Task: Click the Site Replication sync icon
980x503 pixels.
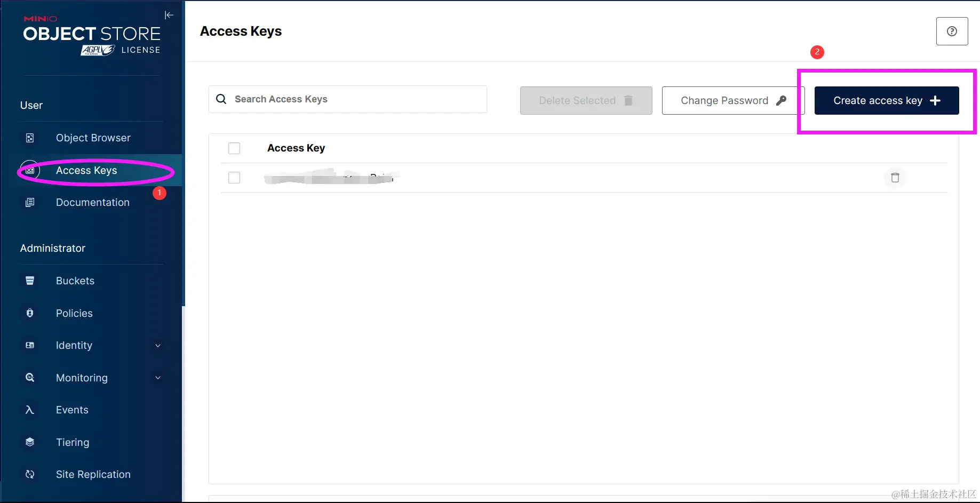Action: point(30,474)
